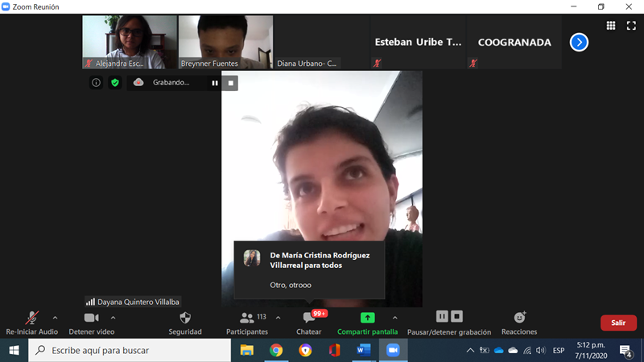Image resolution: width=644 pixels, height=362 pixels.
Task: Open the Wi-Fi network tray icon
Action: [527, 351]
